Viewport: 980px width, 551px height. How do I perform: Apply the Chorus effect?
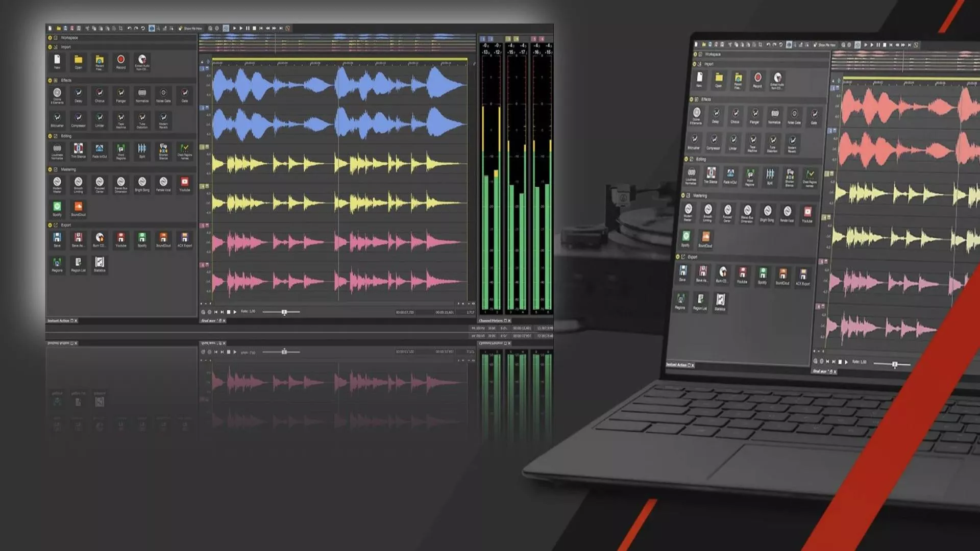100,93
